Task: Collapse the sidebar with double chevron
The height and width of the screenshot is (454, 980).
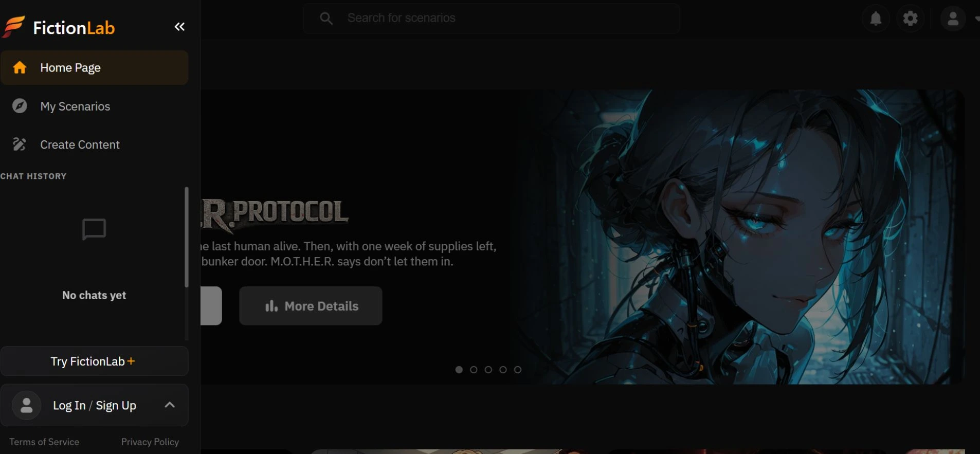Action: (x=179, y=27)
